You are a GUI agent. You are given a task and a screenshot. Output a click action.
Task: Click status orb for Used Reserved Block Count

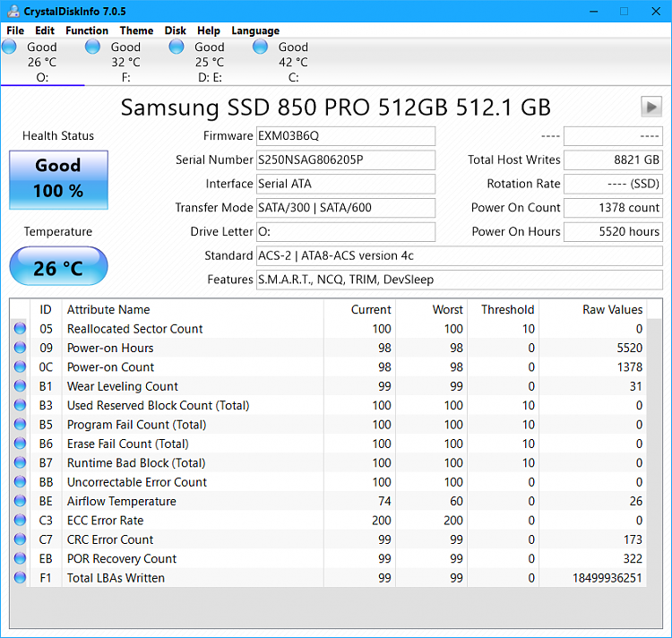coord(20,405)
